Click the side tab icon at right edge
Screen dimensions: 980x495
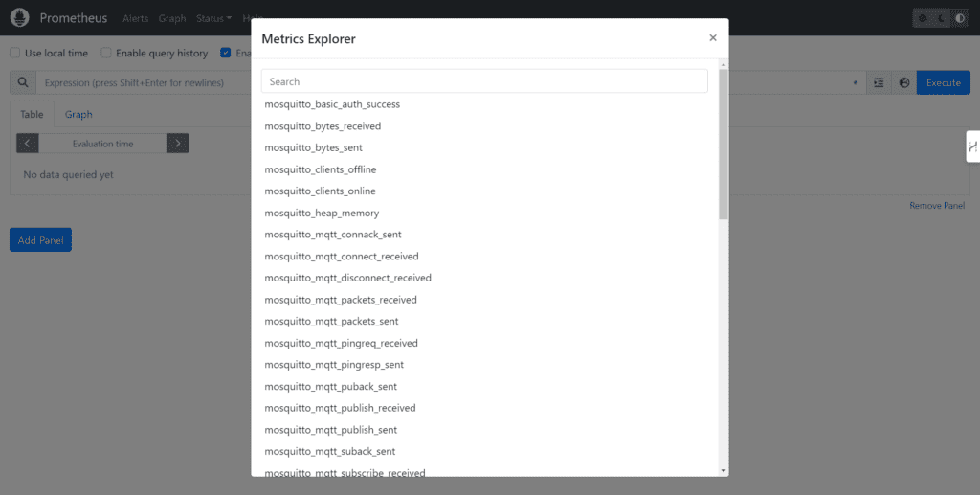click(972, 146)
